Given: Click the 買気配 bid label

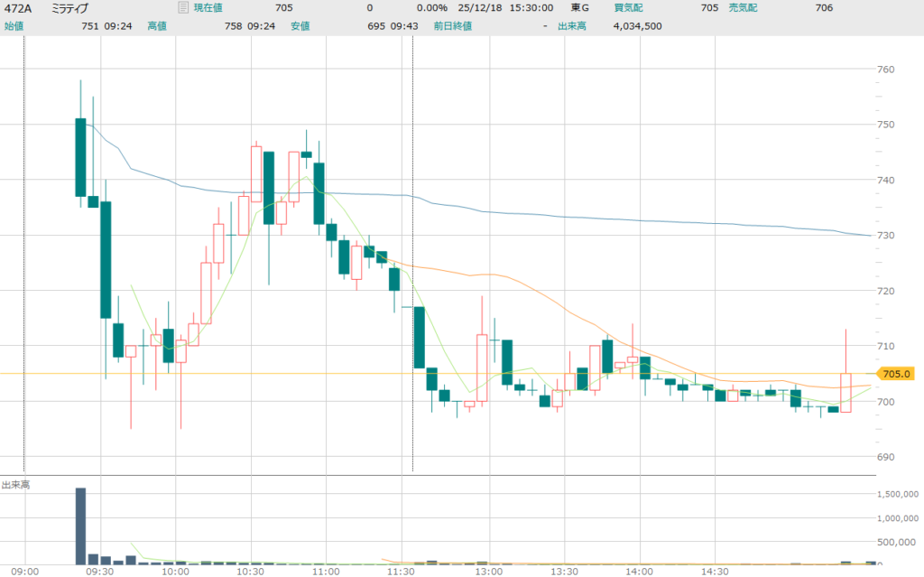Looking at the screenshot, I should click(628, 8).
